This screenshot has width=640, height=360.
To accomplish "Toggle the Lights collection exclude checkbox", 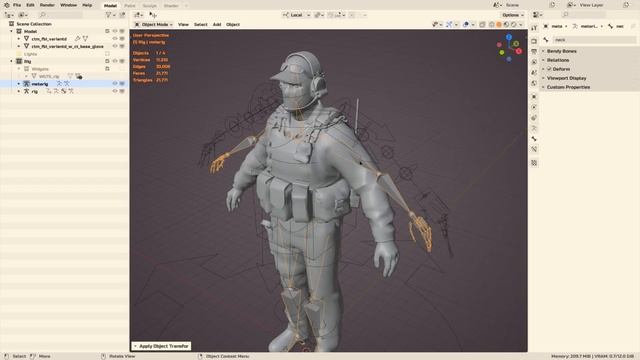I will [x=107, y=54].
